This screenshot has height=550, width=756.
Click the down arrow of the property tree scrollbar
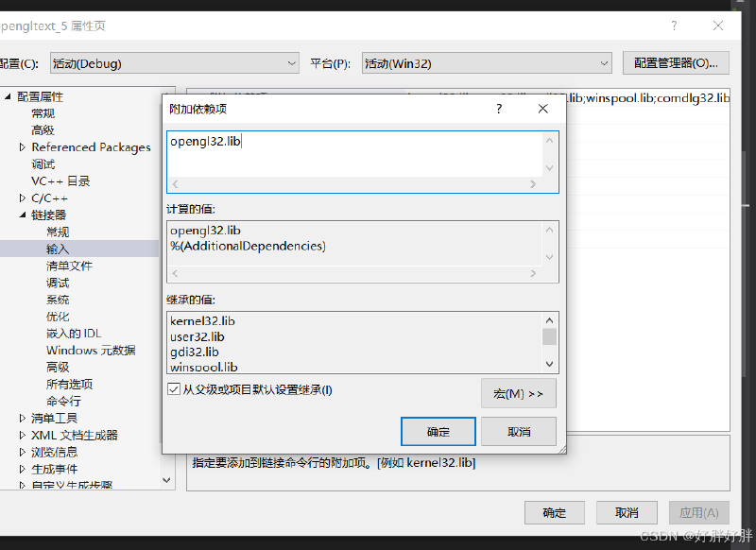pos(167,480)
